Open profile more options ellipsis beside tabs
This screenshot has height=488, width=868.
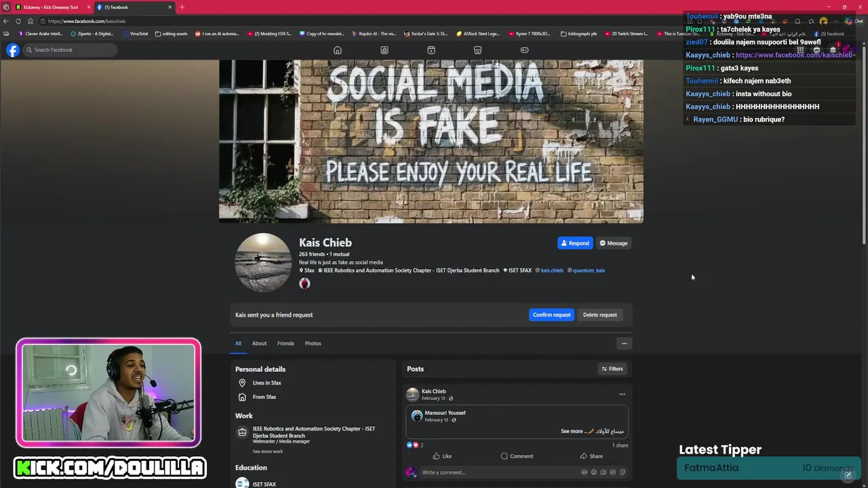coord(624,344)
